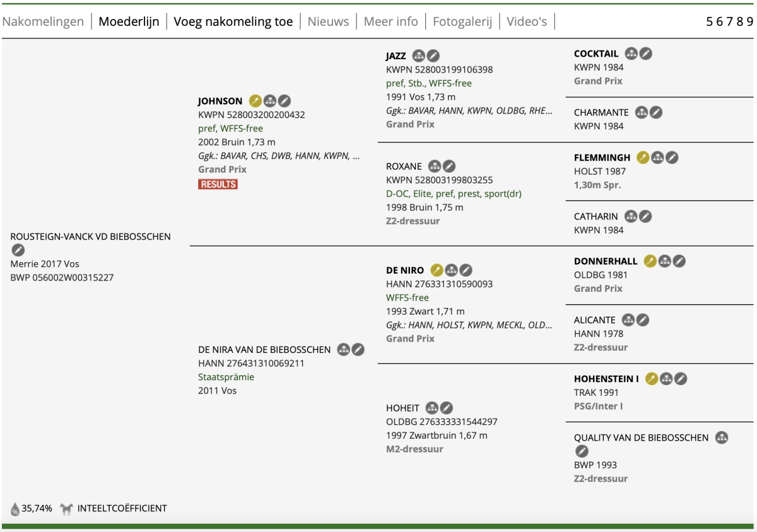
Task: Set pedigree generations to 5
Action: [x=710, y=21]
